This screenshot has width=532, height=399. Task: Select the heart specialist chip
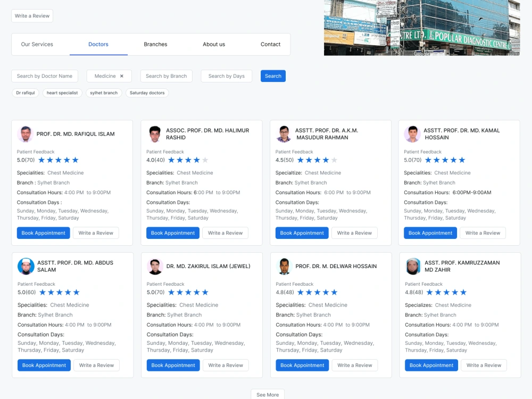(x=62, y=93)
